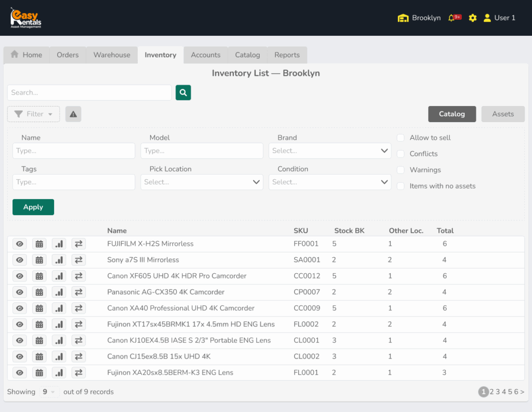This screenshot has width=532, height=412.
Task: Open stats chart for FUJIFILM X-H2S Mirrorless
Action: click(59, 244)
